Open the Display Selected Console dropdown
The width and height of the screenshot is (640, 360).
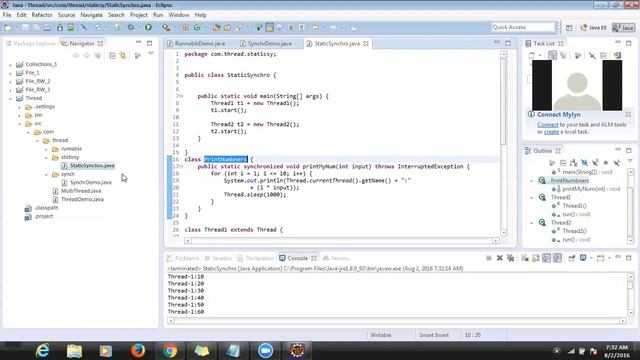[x=591, y=258]
